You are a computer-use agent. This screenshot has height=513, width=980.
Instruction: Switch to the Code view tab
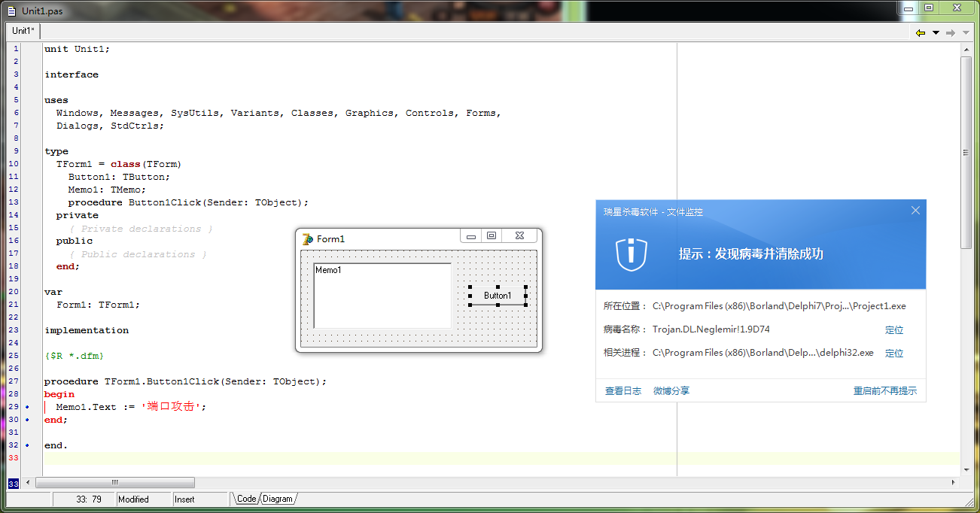click(246, 499)
